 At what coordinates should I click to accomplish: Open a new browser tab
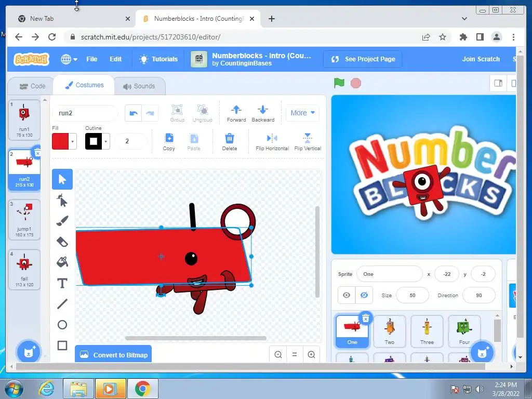[271, 19]
